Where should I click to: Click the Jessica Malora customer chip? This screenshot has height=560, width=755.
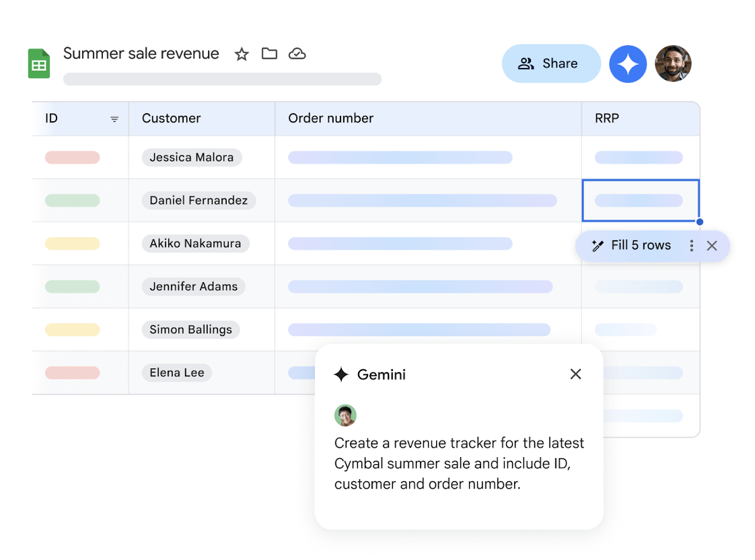tap(192, 157)
